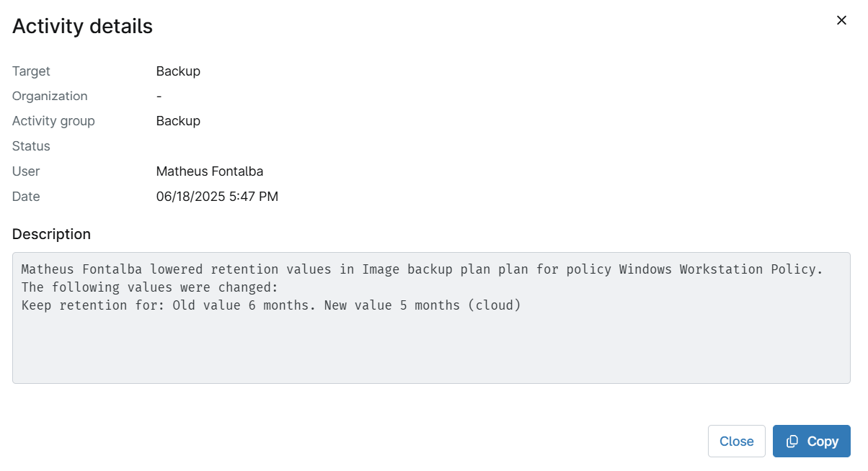Click the dash under Organization value
Screen dimensions: 868x471
[x=159, y=96]
